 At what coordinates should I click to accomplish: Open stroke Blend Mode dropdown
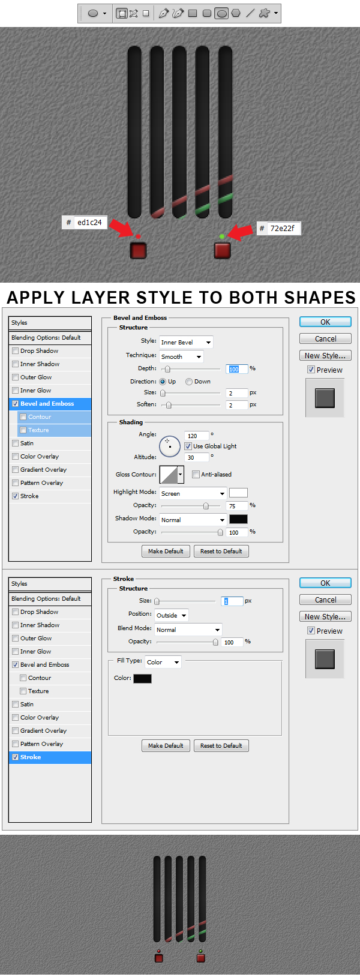188,630
